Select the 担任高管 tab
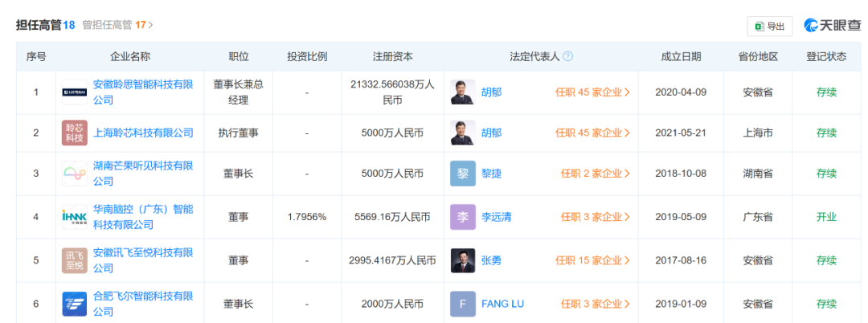 pos(45,25)
